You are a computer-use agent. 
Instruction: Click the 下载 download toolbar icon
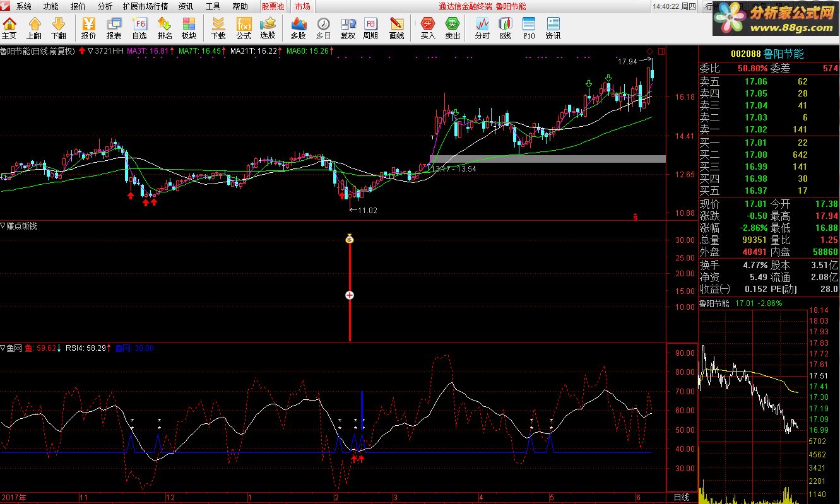[218, 28]
